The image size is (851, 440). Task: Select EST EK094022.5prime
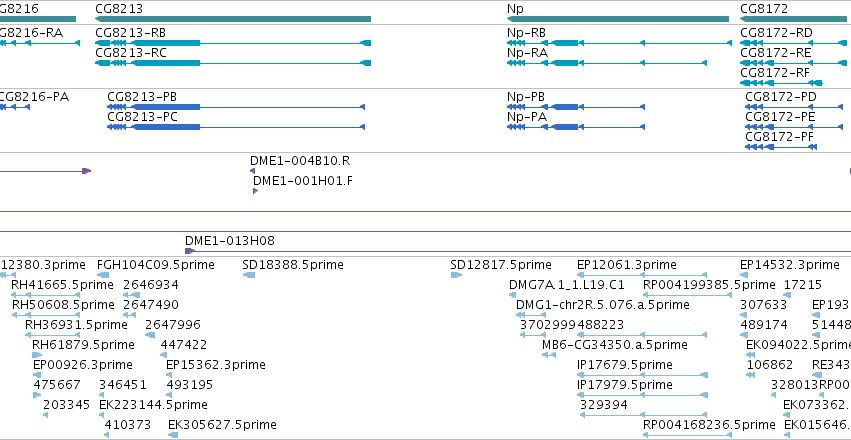click(x=751, y=355)
